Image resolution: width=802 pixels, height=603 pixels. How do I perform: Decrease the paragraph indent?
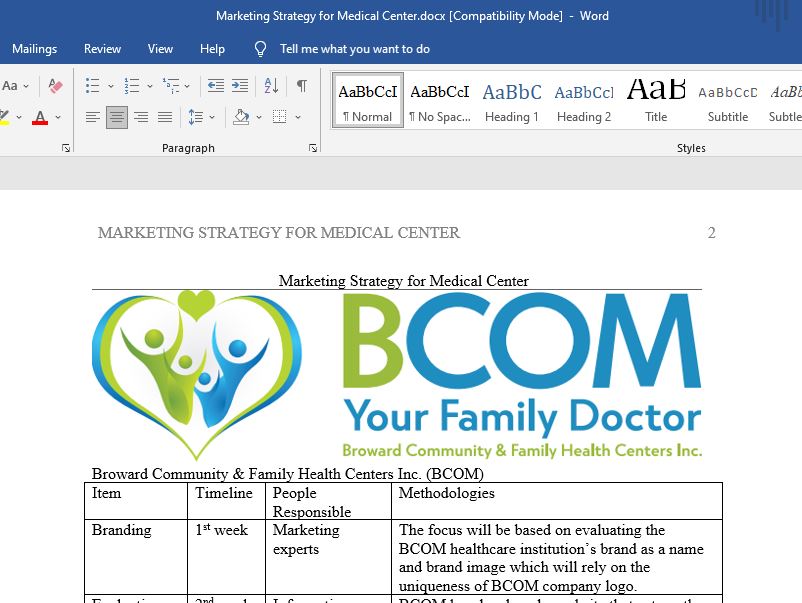pyautogui.click(x=216, y=85)
